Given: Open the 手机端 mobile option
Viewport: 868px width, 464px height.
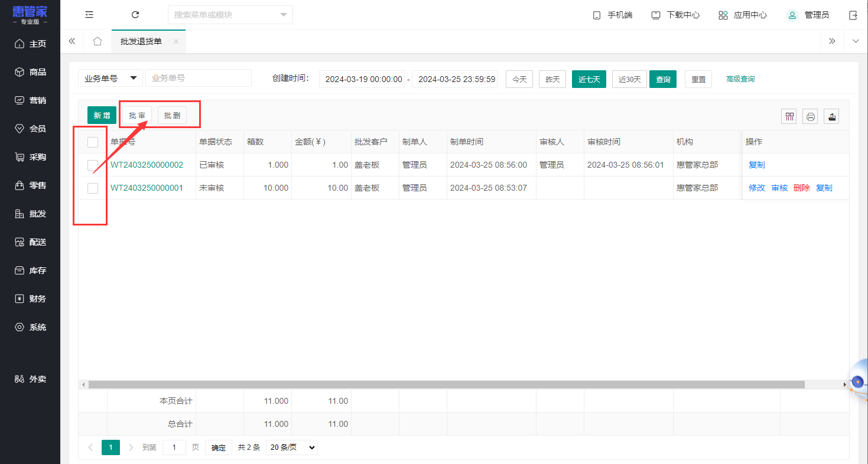Looking at the screenshot, I should click(613, 15).
